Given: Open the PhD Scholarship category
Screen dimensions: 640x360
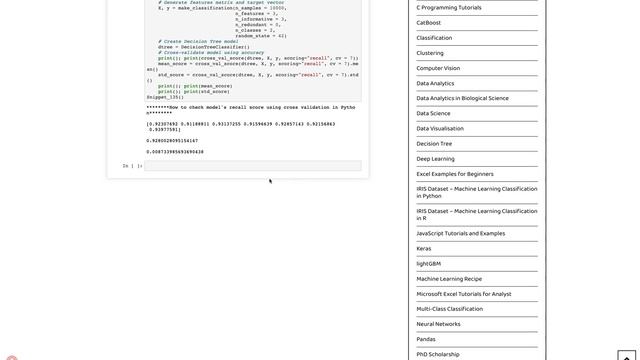Looking at the screenshot, I should 438,354.
